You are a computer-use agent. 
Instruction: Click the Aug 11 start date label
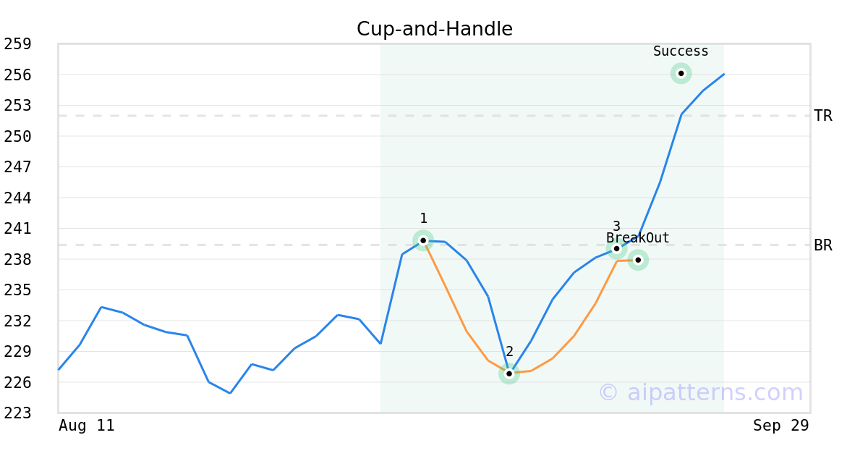coord(86,426)
